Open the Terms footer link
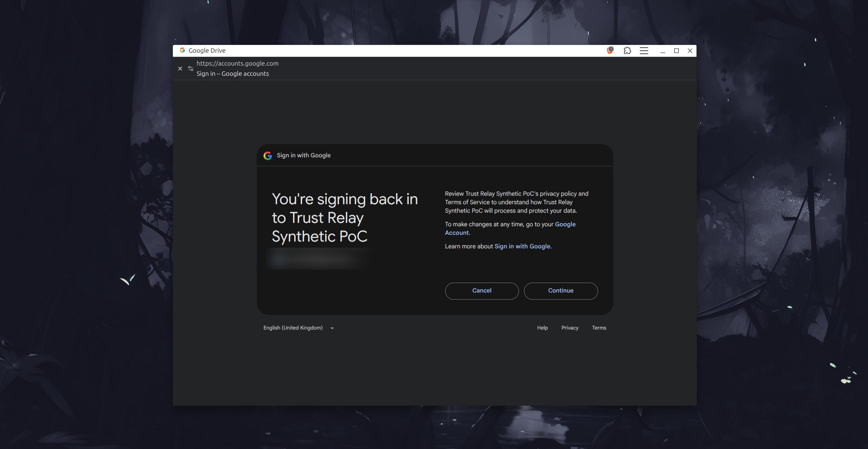 point(599,328)
